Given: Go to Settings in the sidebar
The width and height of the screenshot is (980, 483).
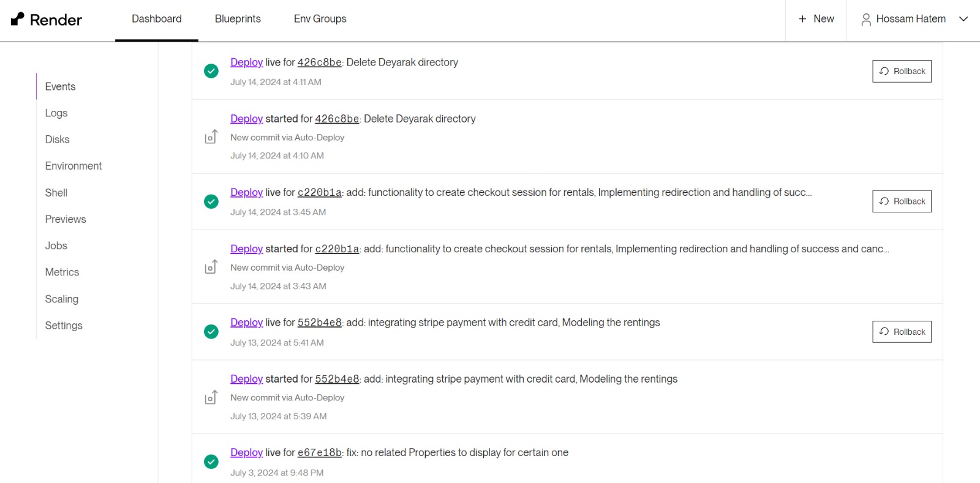Looking at the screenshot, I should pyautogui.click(x=64, y=326).
